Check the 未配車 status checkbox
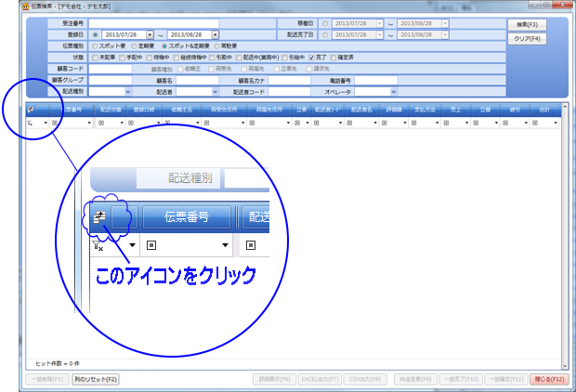The image size is (576, 392). (96, 57)
